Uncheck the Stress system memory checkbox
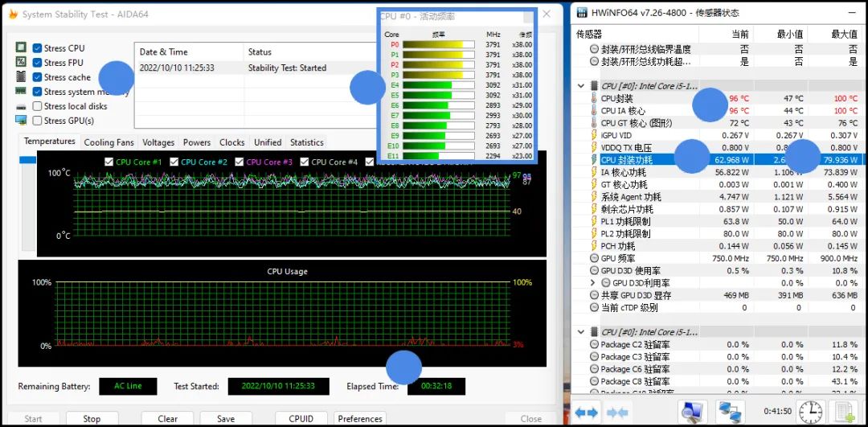The height and width of the screenshot is (427, 868). pyautogui.click(x=37, y=92)
